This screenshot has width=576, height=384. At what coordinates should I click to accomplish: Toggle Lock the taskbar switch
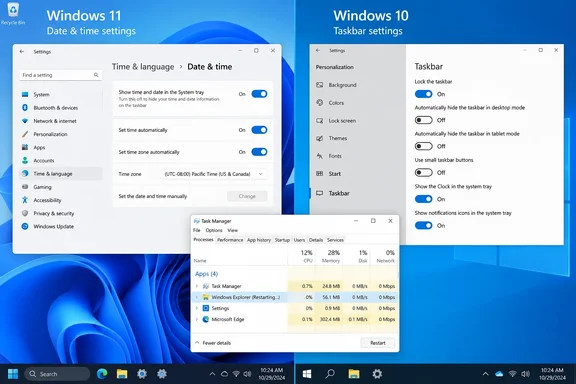point(424,94)
